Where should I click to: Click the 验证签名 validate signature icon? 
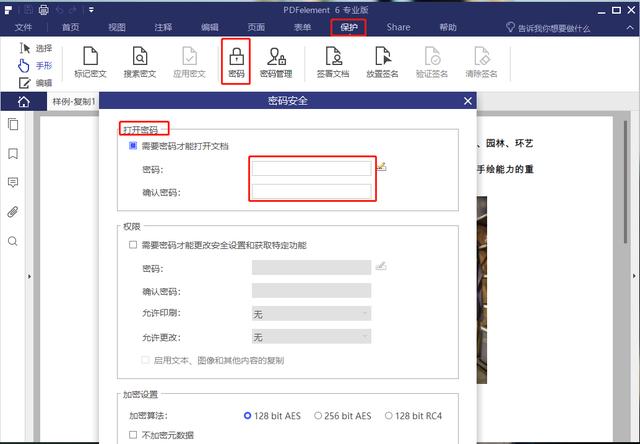coord(432,62)
